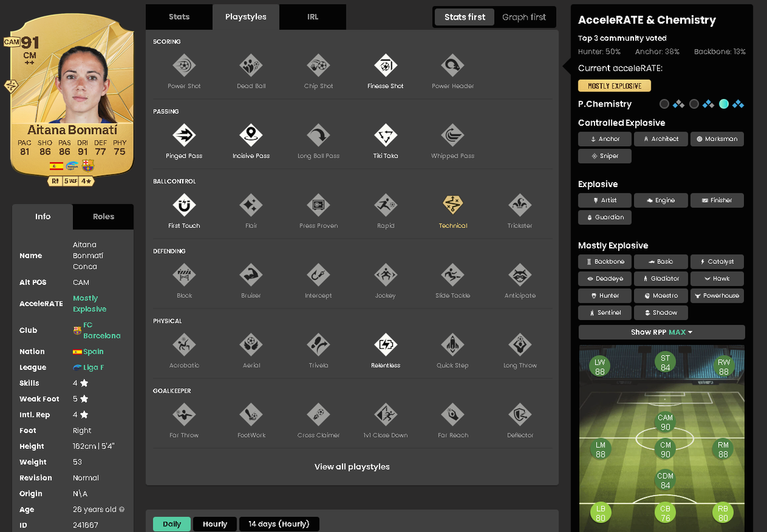
Task: Click the Incisive Pass playstyle icon
Action: click(251, 135)
